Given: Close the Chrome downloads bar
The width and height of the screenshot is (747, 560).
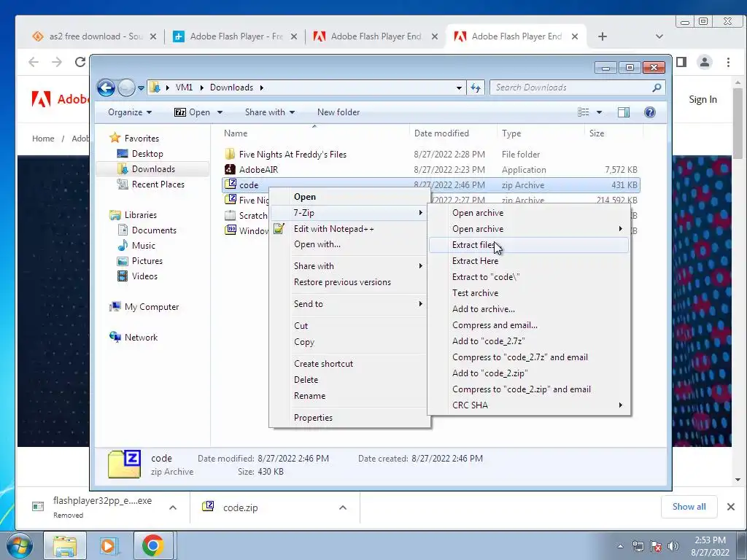Looking at the screenshot, I should 731,507.
